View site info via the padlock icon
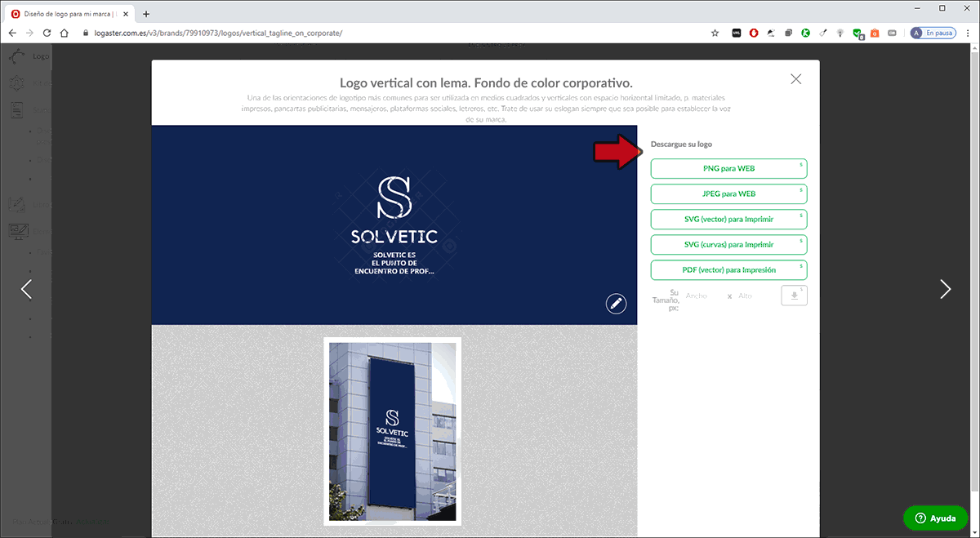The width and height of the screenshot is (980, 538). 87,33
